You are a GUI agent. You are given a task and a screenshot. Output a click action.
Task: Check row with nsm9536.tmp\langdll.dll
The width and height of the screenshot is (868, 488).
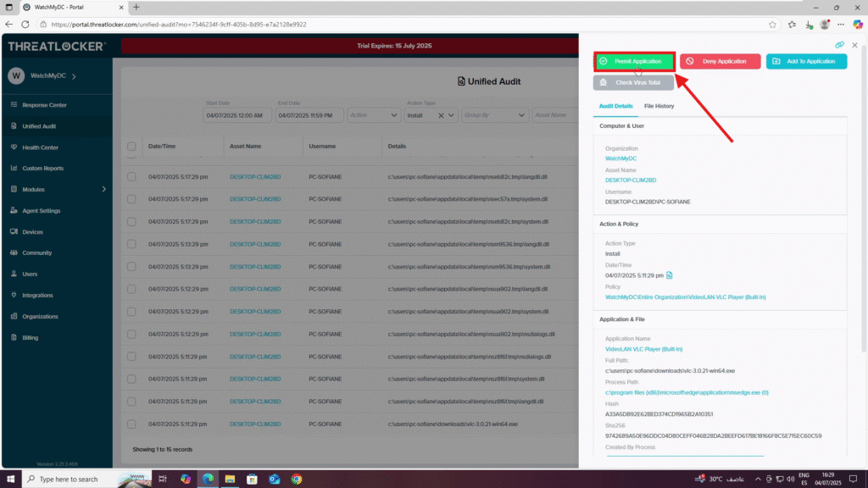coord(131,244)
